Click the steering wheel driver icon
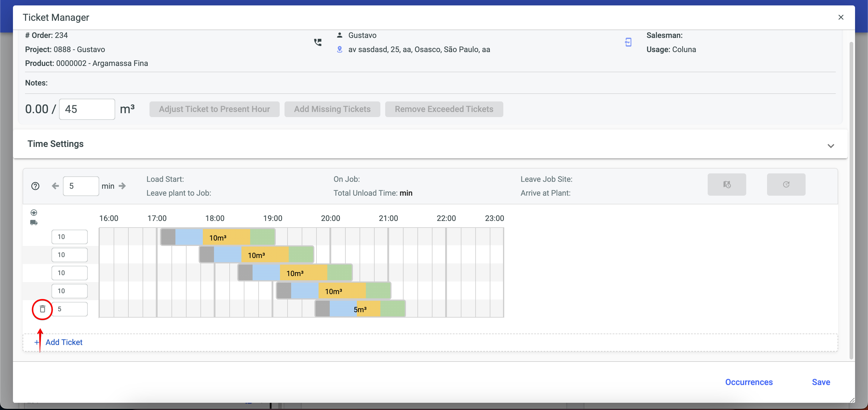This screenshot has height=410, width=868. pos(34,213)
